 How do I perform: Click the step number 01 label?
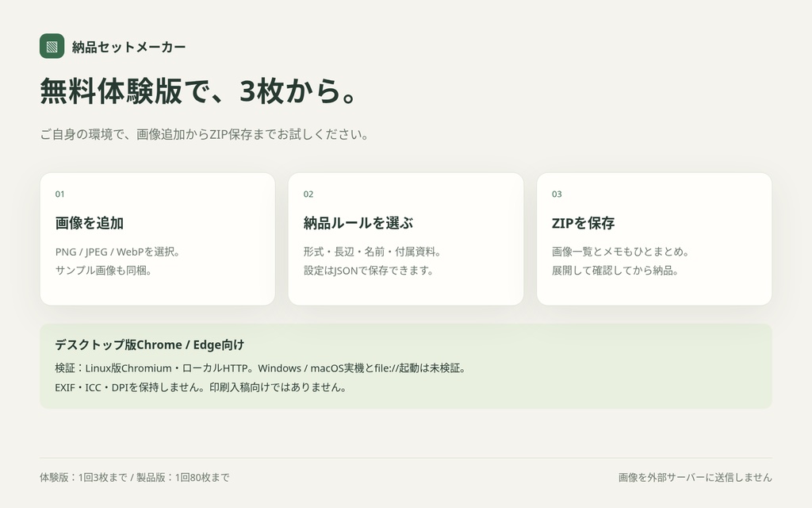pyautogui.click(x=60, y=194)
